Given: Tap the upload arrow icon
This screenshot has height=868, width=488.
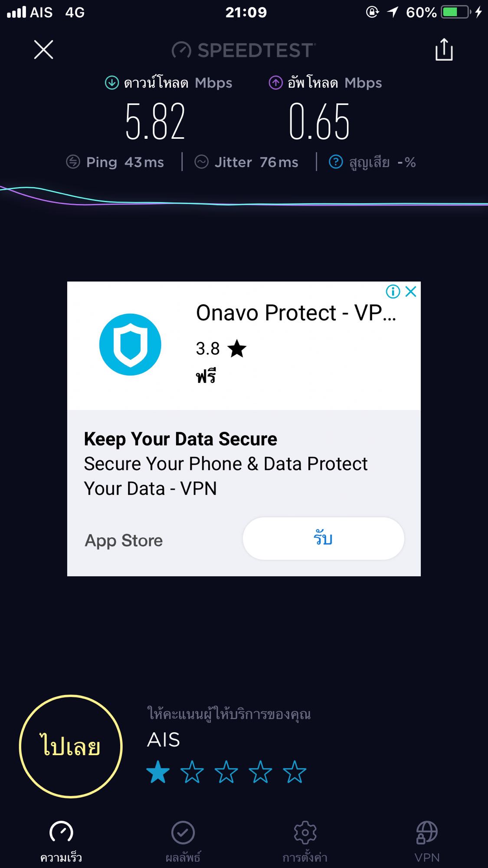Looking at the screenshot, I should pos(275,82).
